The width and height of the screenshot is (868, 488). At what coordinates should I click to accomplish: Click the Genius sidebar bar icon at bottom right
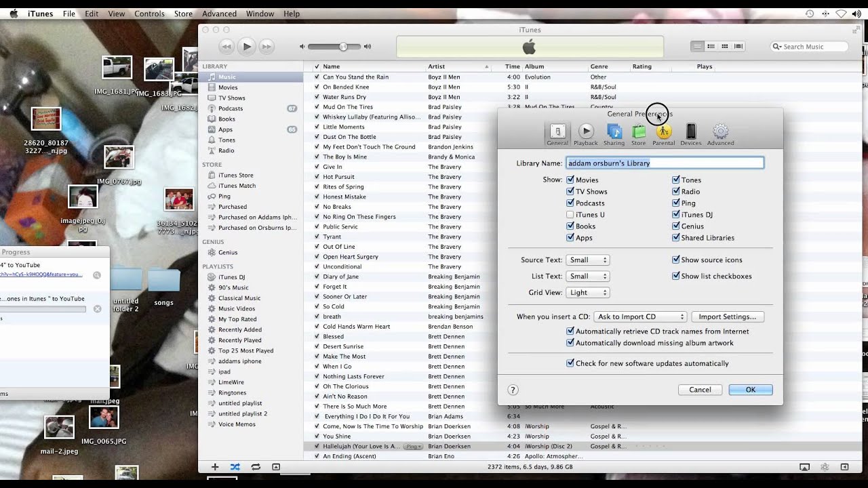point(825,467)
